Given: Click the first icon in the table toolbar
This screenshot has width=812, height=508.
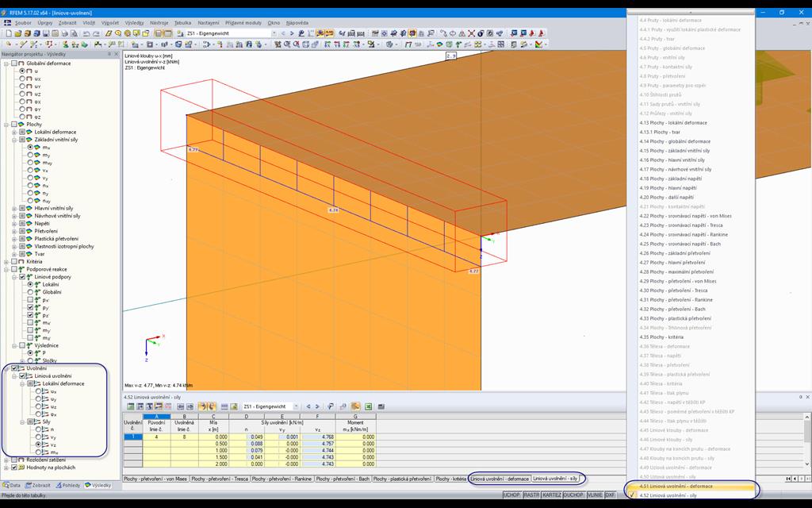Looking at the screenshot, I should click(x=131, y=406).
